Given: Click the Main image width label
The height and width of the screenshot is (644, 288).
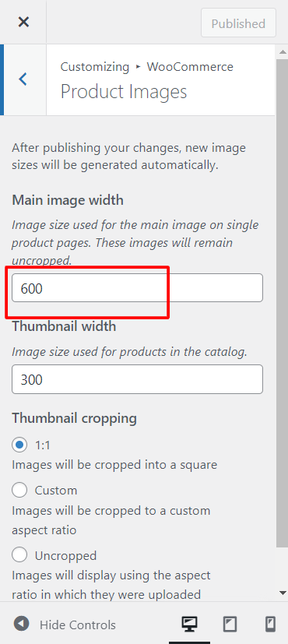Looking at the screenshot, I should (68, 200).
